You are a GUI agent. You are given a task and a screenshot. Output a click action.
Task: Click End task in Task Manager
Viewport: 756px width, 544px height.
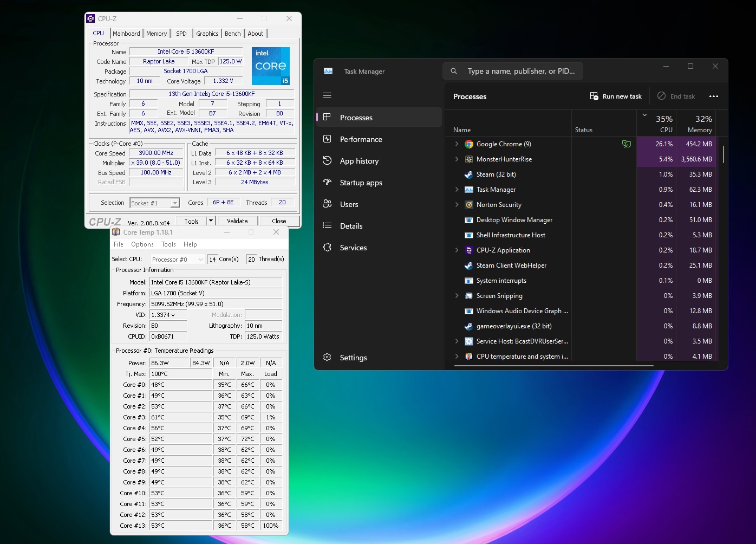(x=676, y=96)
